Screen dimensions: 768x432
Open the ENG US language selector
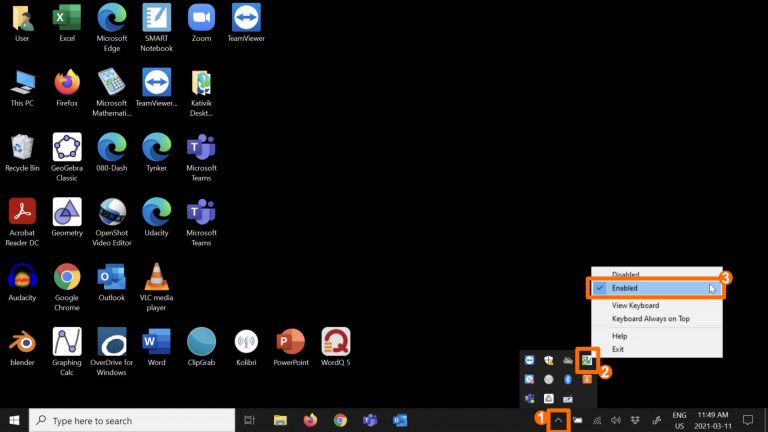[679, 420]
